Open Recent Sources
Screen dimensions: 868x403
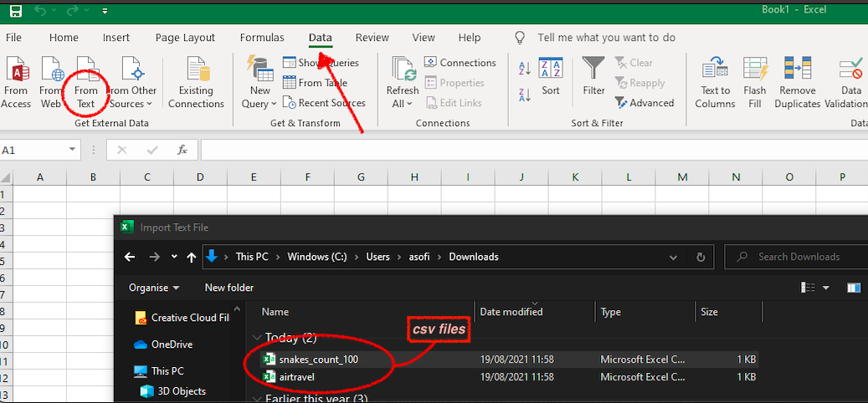[325, 103]
